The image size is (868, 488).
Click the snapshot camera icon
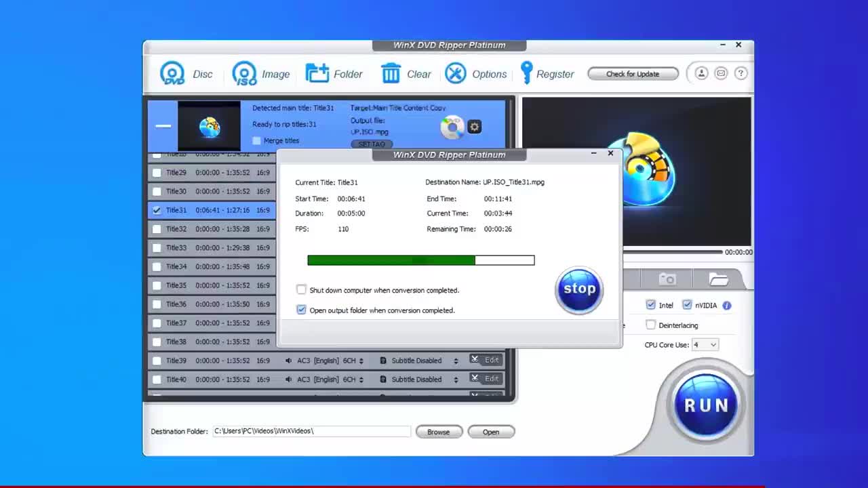pyautogui.click(x=667, y=279)
